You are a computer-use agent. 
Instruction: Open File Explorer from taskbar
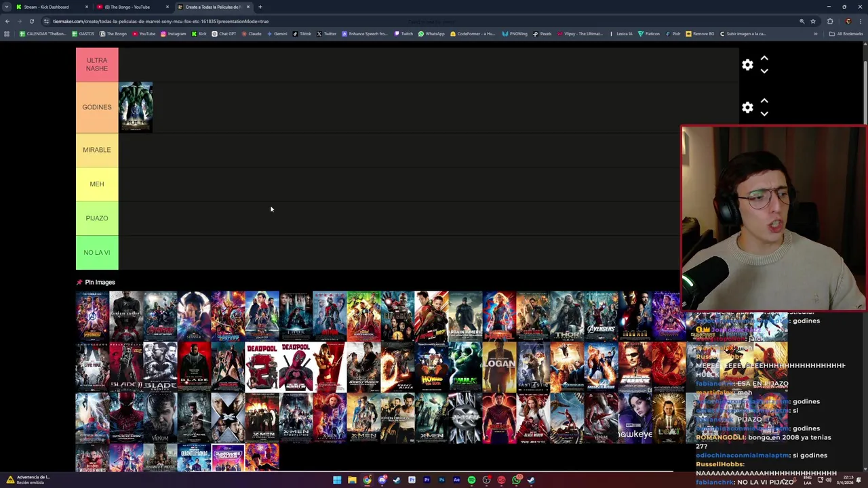(x=352, y=480)
